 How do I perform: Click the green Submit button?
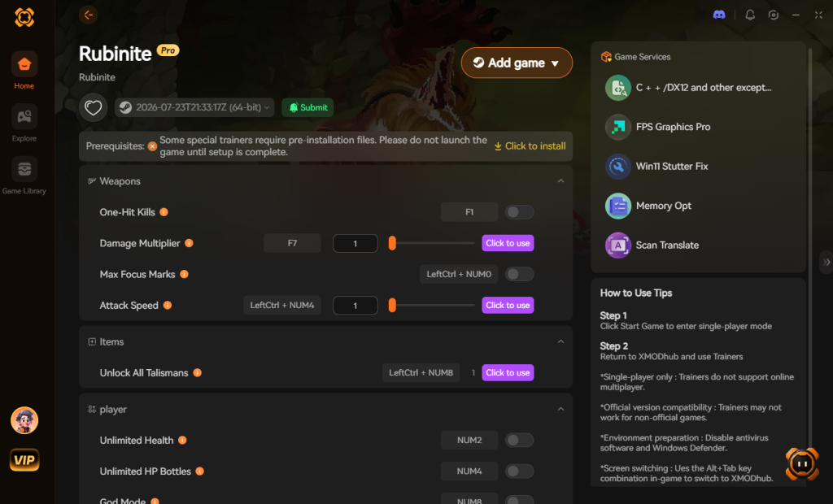click(307, 108)
